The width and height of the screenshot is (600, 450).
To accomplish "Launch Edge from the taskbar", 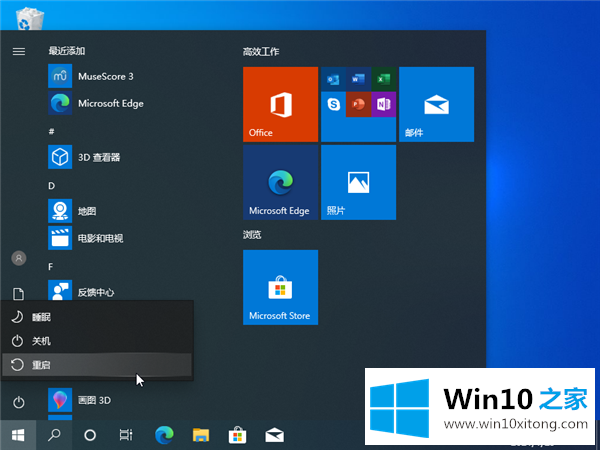I will pyautogui.click(x=164, y=435).
